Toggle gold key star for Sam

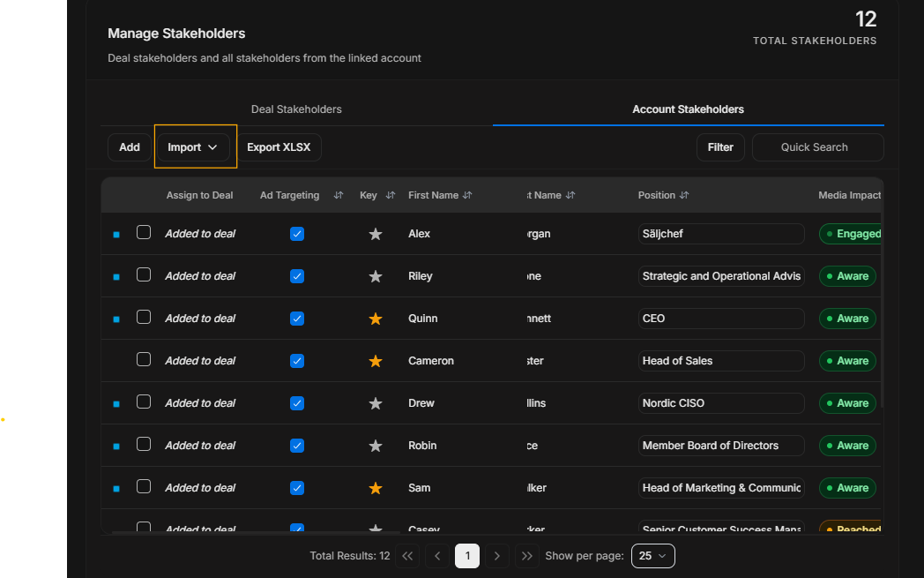coord(376,488)
